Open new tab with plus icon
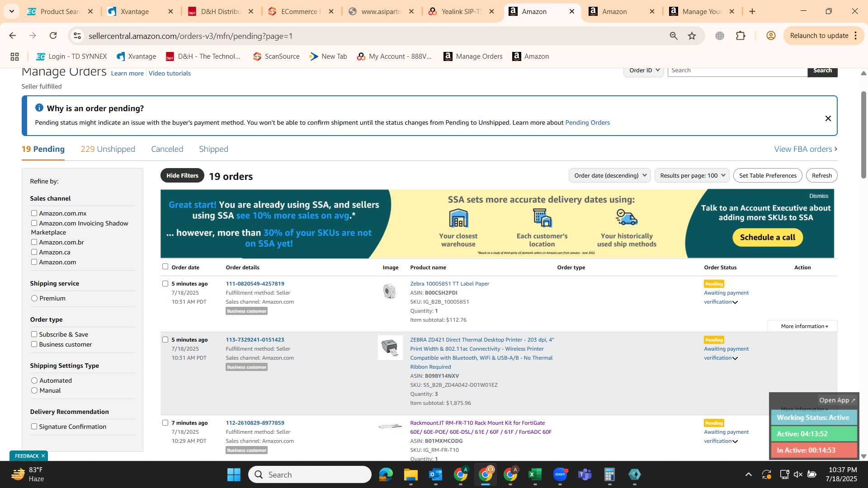The height and width of the screenshot is (488, 868). (x=752, y=11)
